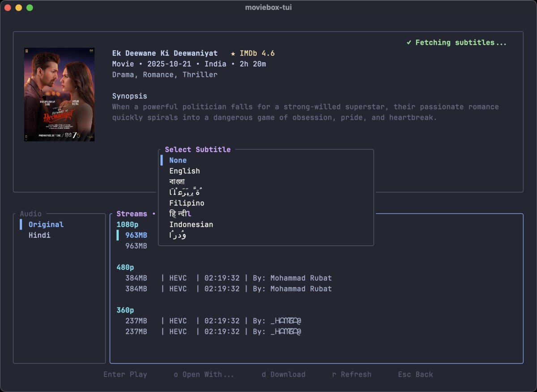537x392 pixels.
Task: Select the Filipino subtitle
Action: tap(187, 203)
